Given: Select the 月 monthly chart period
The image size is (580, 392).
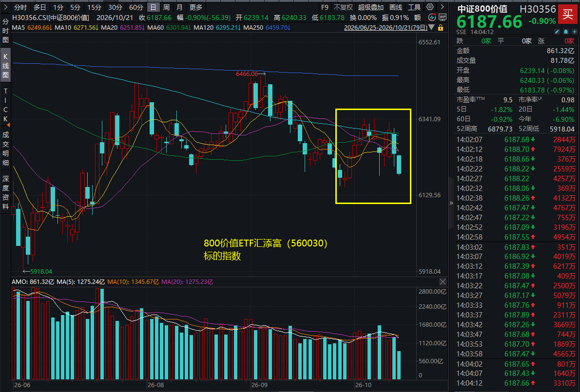Looking at the screenshot, I should click(179, 7).
